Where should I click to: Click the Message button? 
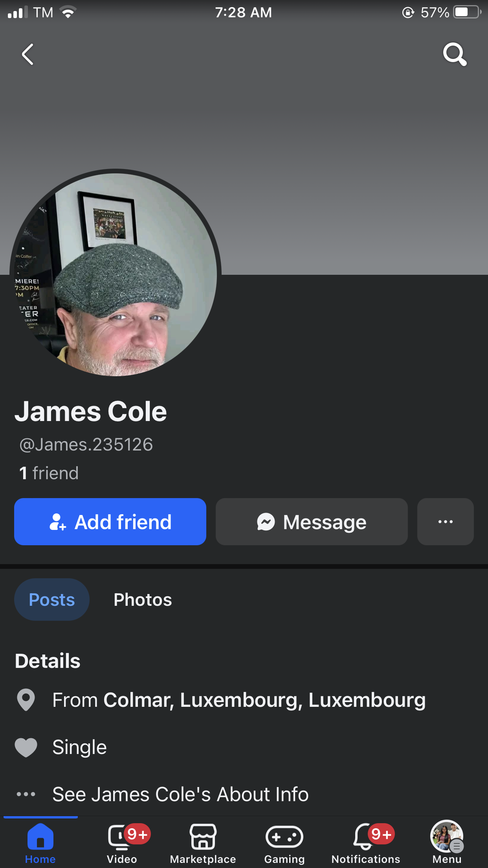click(x=312, y=522)
